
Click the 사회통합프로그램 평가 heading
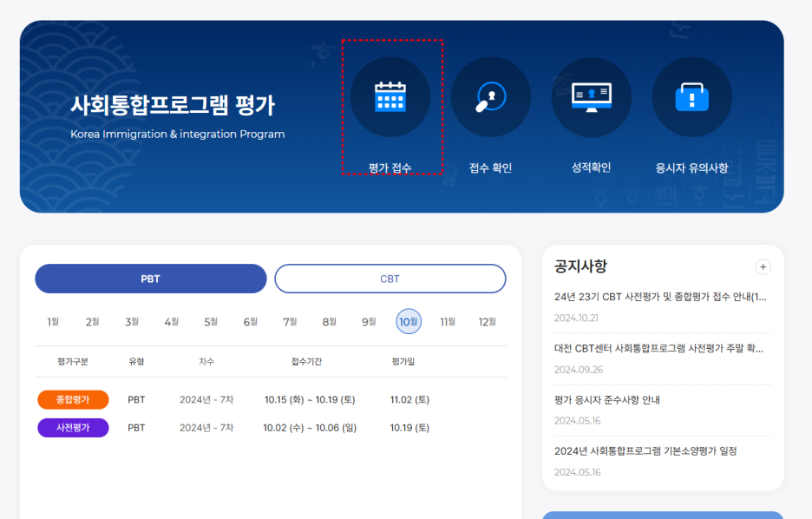coord(173,105)
